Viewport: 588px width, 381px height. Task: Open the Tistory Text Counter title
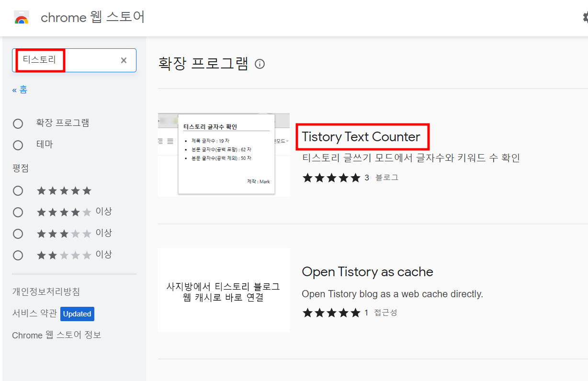(361, 137)
